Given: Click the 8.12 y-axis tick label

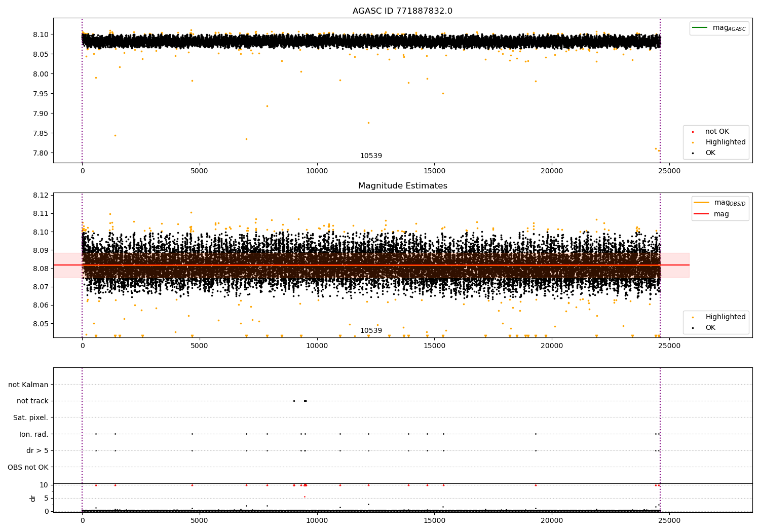Looking at the screenshot, I should pyautogui.click(x=41, y=195).
